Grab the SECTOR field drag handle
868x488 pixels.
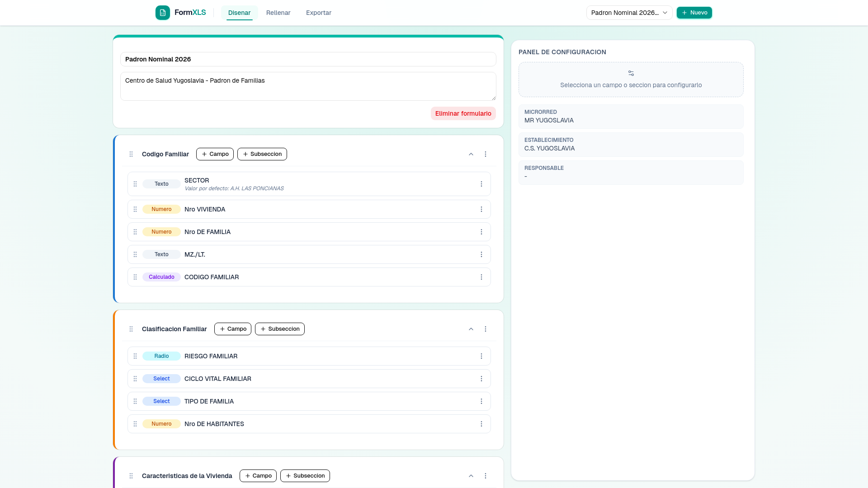pos(135,184)
